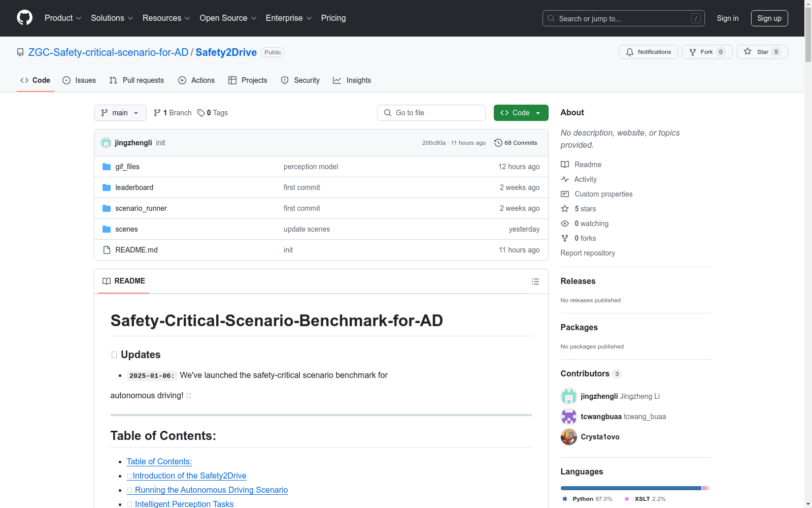Click the Star icon for this repository
Screen dimensions: 812x508
pos(748,51)
